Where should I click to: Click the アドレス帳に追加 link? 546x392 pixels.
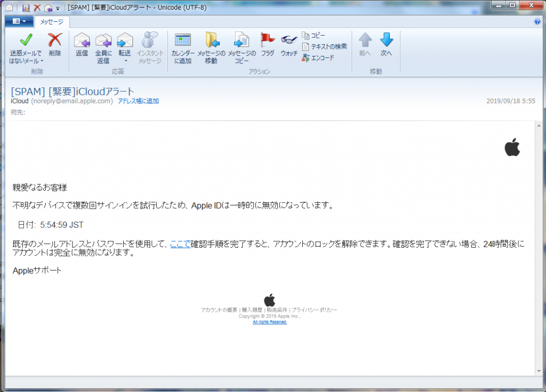pos(138,101)
